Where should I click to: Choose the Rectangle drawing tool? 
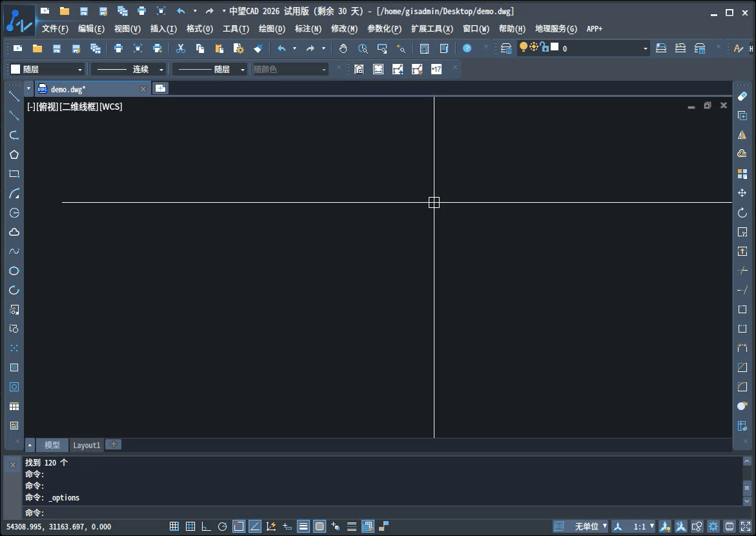pyautogui.click(x=14, y=174)
